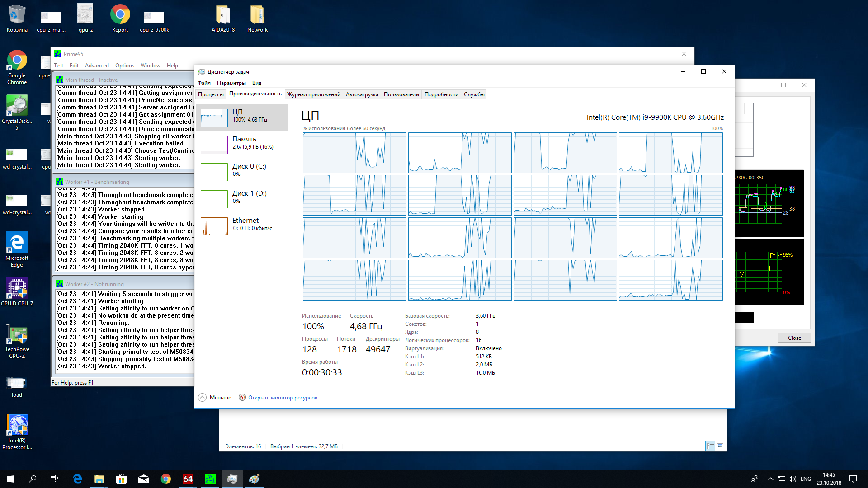Select the Диск 0 (C:) performance item

click(x=242, y=172)
